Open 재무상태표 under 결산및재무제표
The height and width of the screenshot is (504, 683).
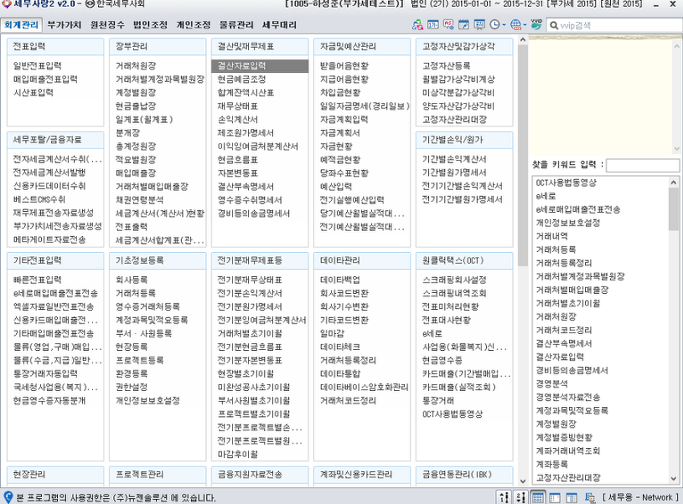pyautogui.click(x=238, y=106)
